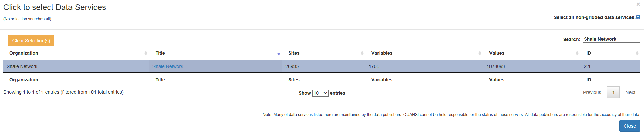Viewport: 644px width, 134px height.
Task: Click the Values column header
Action: point(497,53)
